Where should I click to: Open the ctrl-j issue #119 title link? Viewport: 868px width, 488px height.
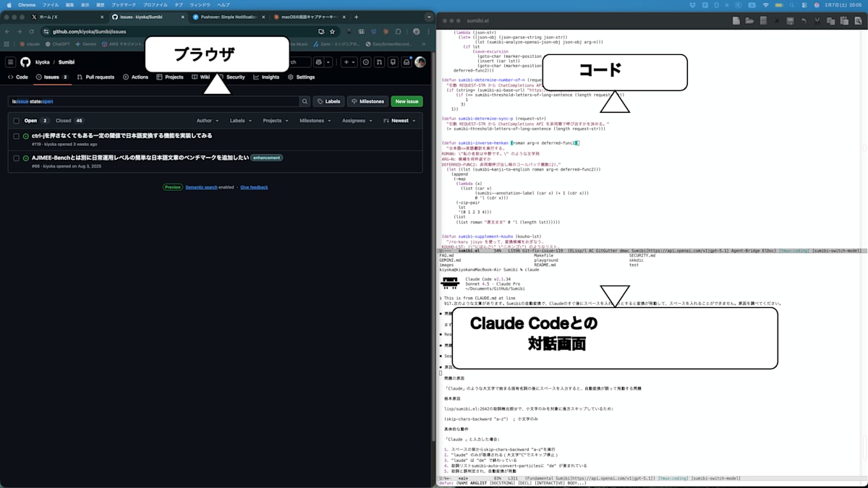(122, 136)
